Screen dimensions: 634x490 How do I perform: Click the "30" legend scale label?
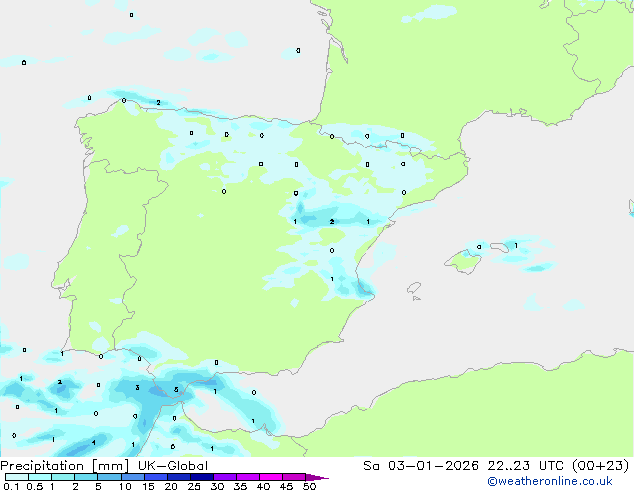[x=217, y=486]
